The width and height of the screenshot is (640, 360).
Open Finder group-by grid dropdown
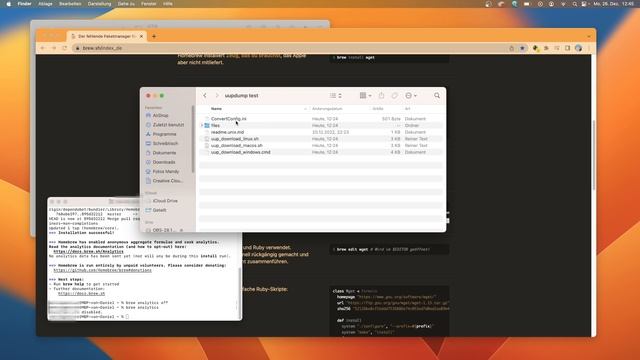(365, 96)
